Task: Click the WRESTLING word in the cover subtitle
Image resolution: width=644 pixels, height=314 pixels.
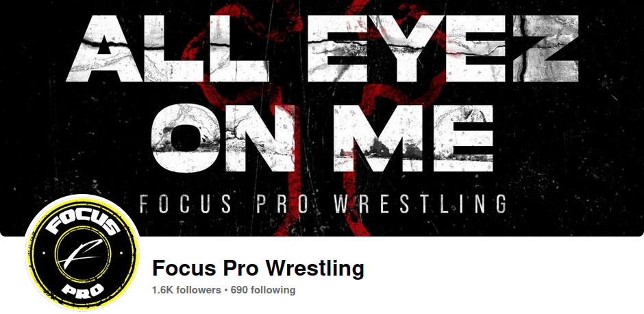Action: (x=419, y=204)
